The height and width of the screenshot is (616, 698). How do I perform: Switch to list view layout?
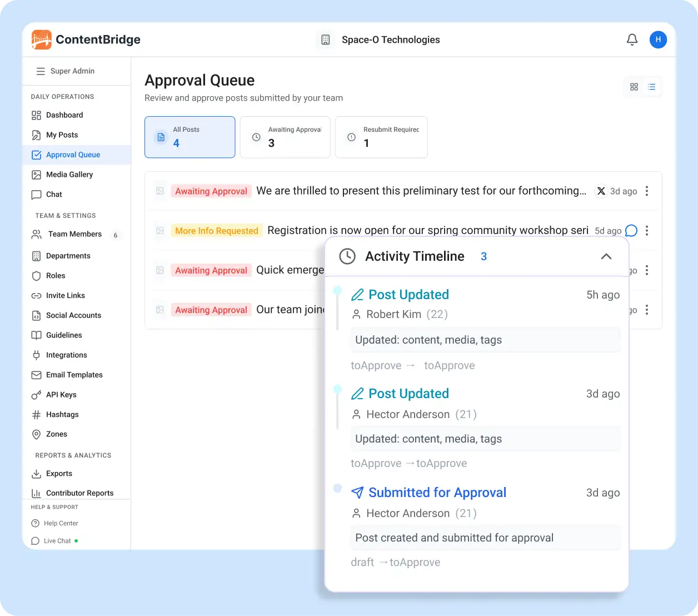(x=651, y=87)
